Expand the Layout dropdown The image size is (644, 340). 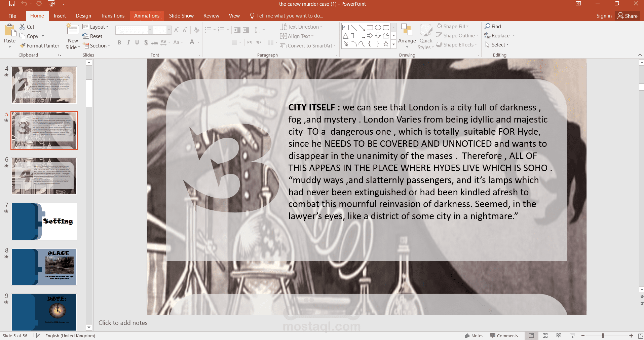tap(96, 27)
